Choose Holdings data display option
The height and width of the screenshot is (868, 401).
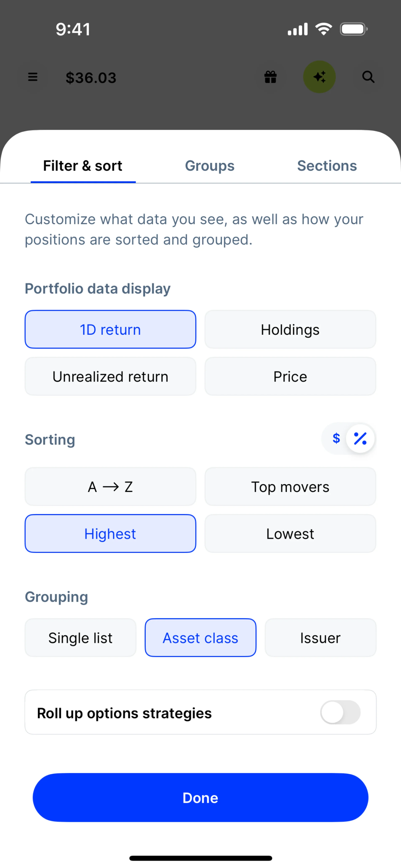(290, 330)
